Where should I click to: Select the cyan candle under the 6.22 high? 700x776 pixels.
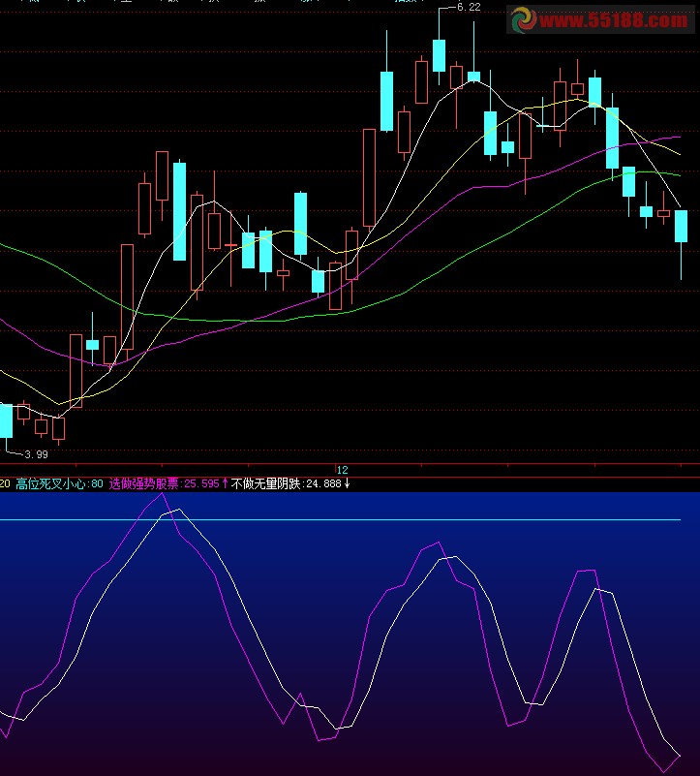point(439,55)
